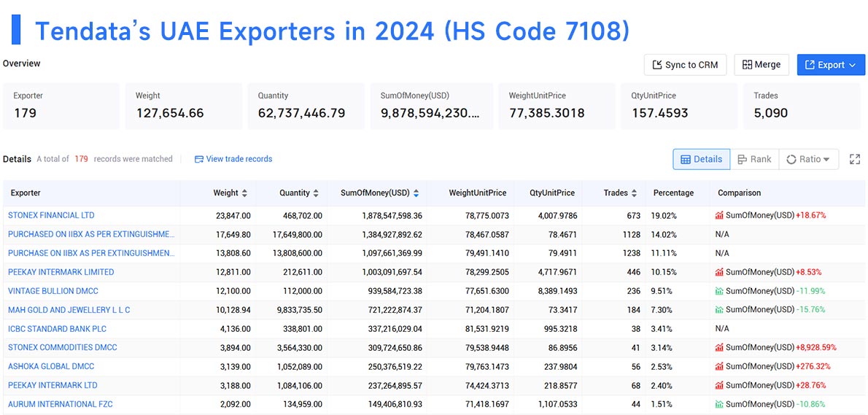Screen dimensions: 868x415
Task: Select the 19.02% percentage cell
Action: click(664, 215)
